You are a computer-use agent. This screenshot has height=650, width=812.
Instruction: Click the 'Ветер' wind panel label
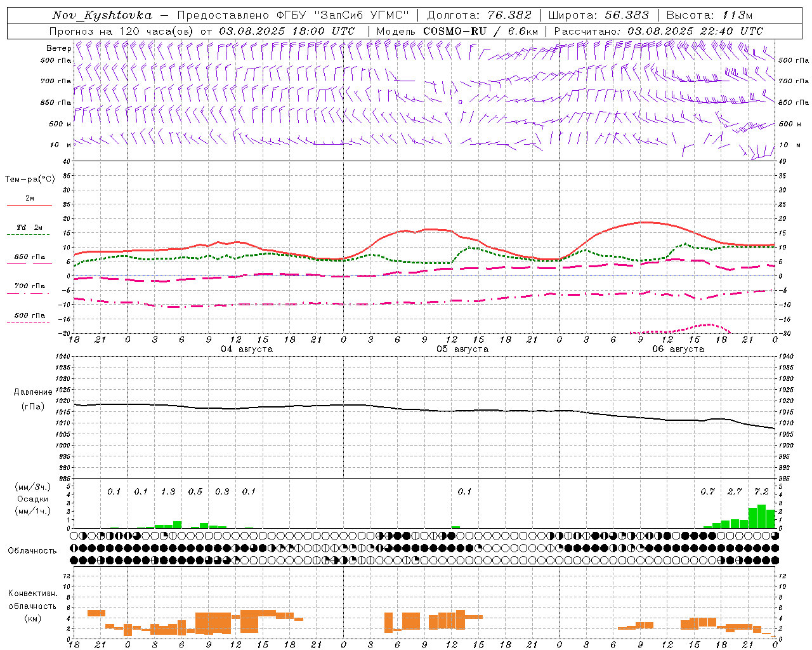click(59, 48)
